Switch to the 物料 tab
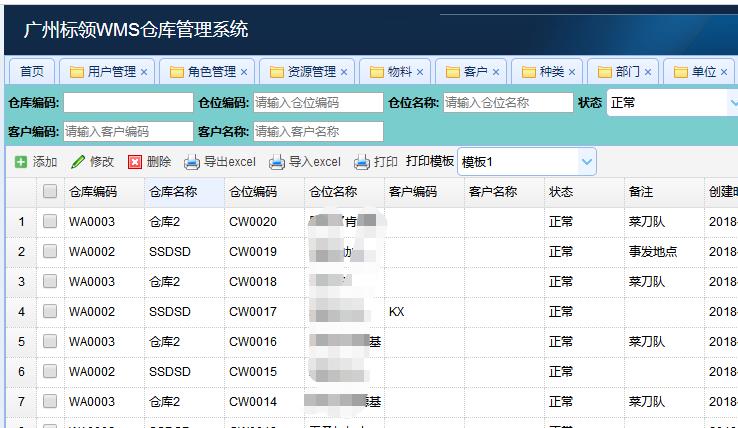Image resolution: width=738 pixels, height=428 pixels. [399, 72]
